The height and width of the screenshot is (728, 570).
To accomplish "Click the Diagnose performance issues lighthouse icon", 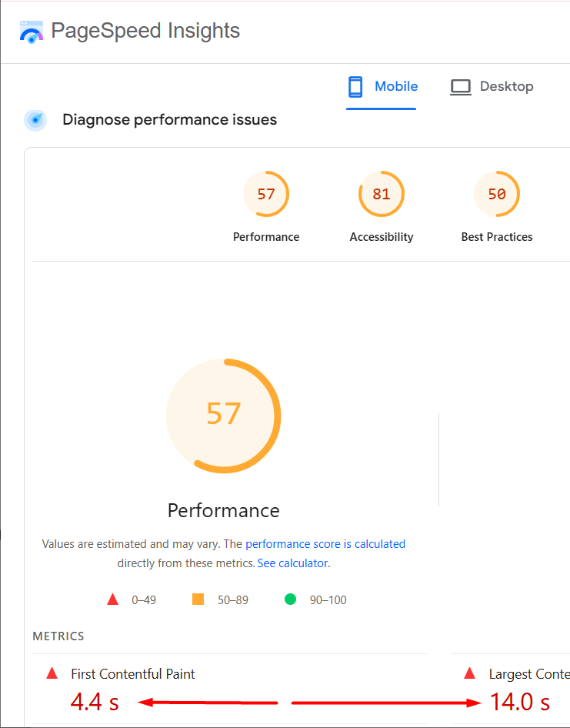I will pyautogui.click(x=35, y=119).
